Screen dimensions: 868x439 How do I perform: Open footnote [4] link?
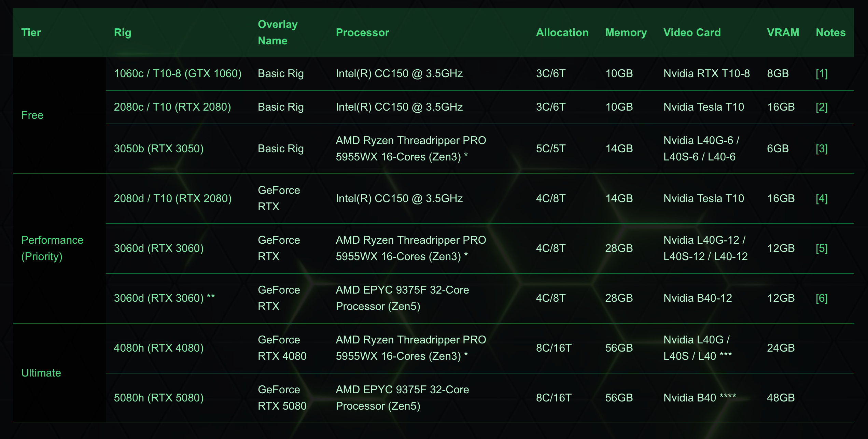pyautogui.click(x=821, y=198)
